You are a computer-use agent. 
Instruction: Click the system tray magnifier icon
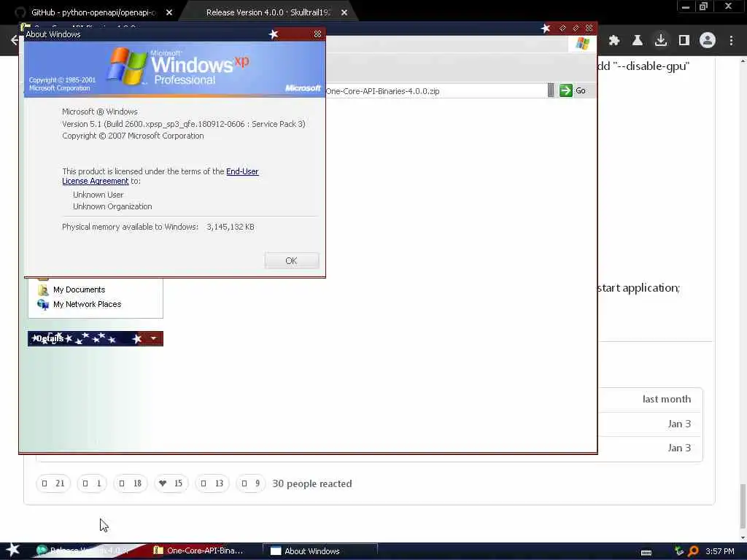tap(693, 551)
